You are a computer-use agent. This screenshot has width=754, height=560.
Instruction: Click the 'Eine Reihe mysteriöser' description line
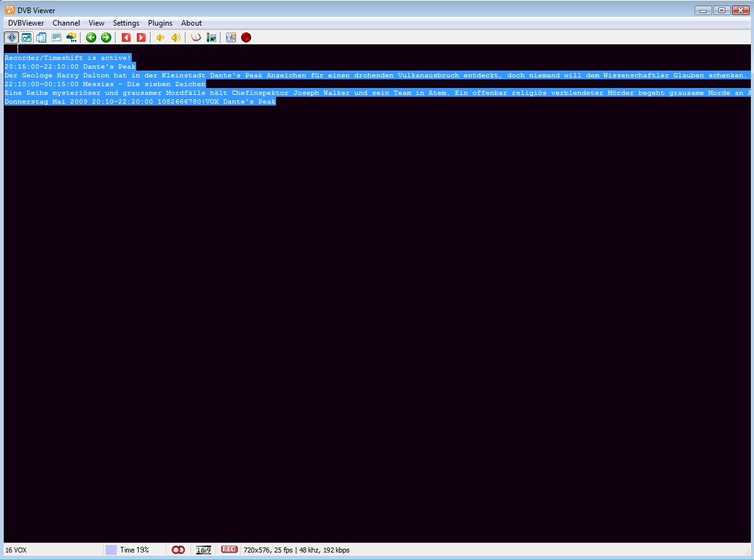[x=377, y=92]
